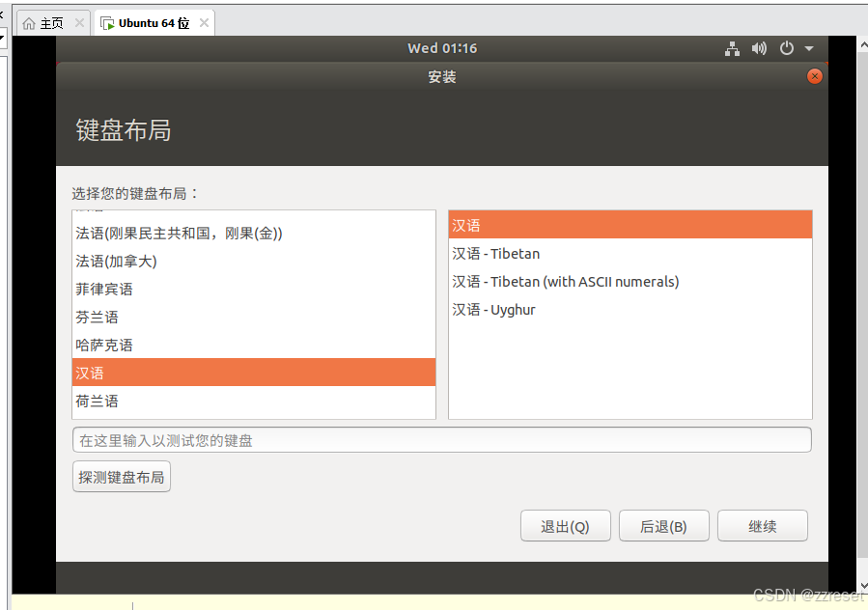The height and width of the screenshot is (610, 868).
Task: Click the home icon on 主页 tab
Action: (x=29, y=23)
